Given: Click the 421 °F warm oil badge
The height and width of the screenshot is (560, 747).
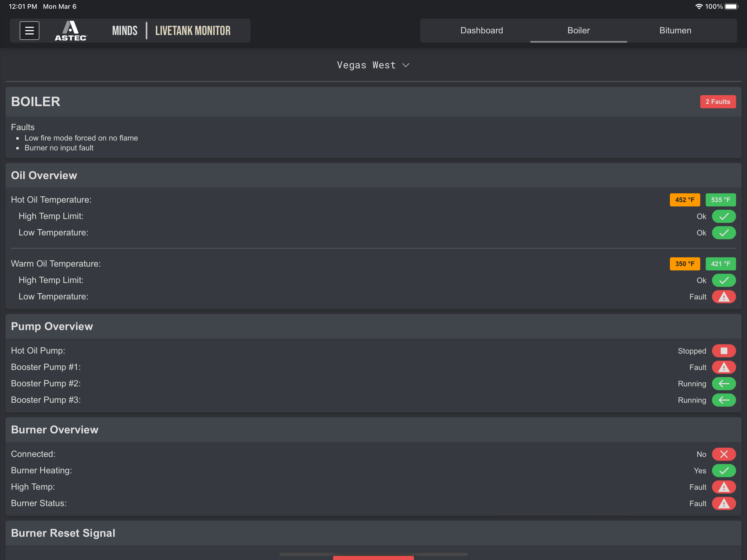Looking at the screenshot, I should pyautogui.click(x=721, y=264).
